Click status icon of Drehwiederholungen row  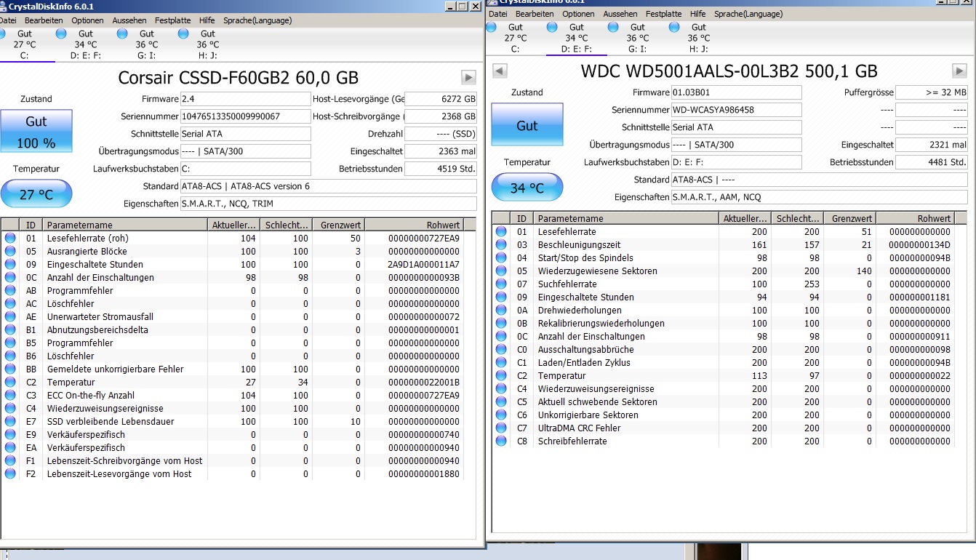pos(501,310)
